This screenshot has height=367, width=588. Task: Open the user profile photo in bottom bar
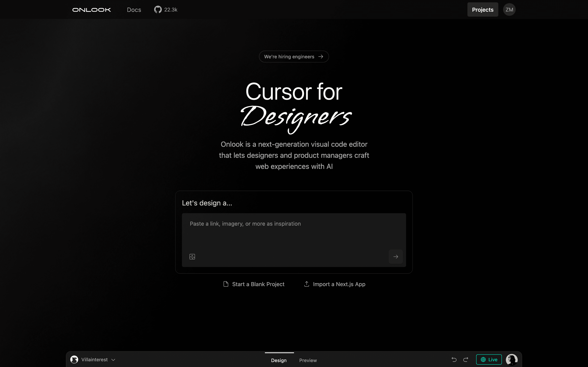(511, 359)
